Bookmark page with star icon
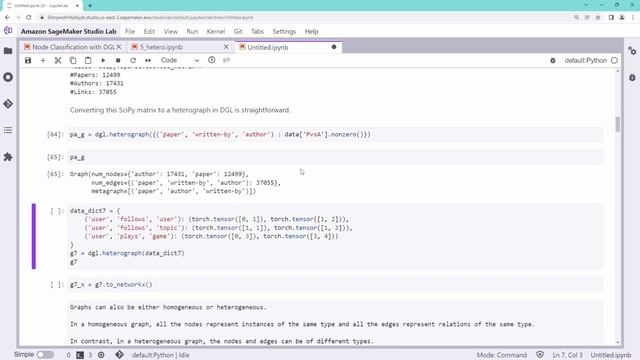The height and width of the screenshot is (360, 640). 598,18
